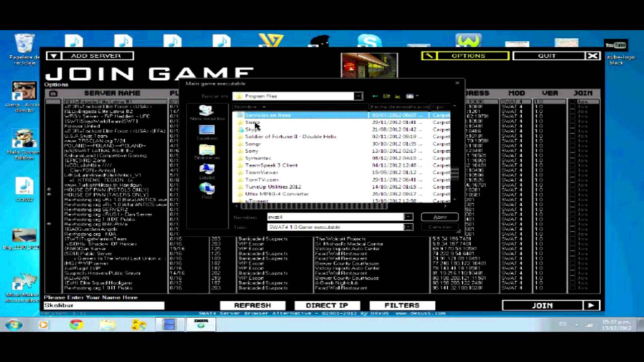Screen dimensions: 644x362
Task: Select the Symantec folder
Action: [x=258, y=158]
